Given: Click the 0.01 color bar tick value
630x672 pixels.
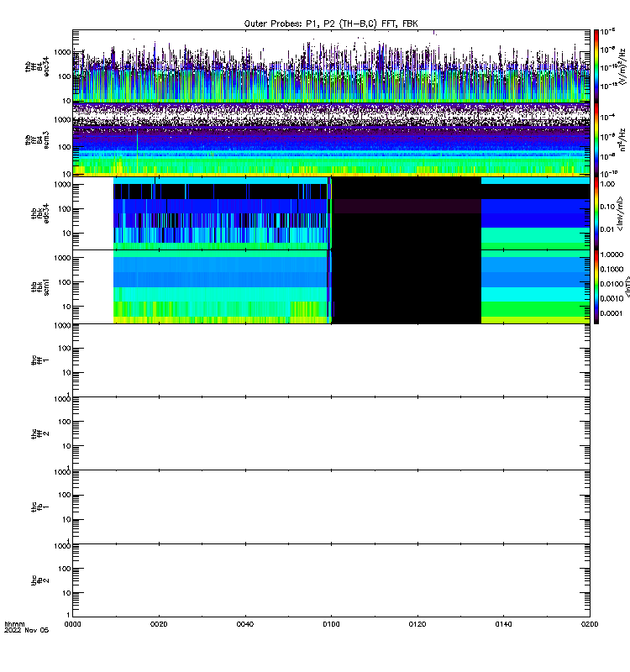Looking at the screenshot, I should pos(607,229).
